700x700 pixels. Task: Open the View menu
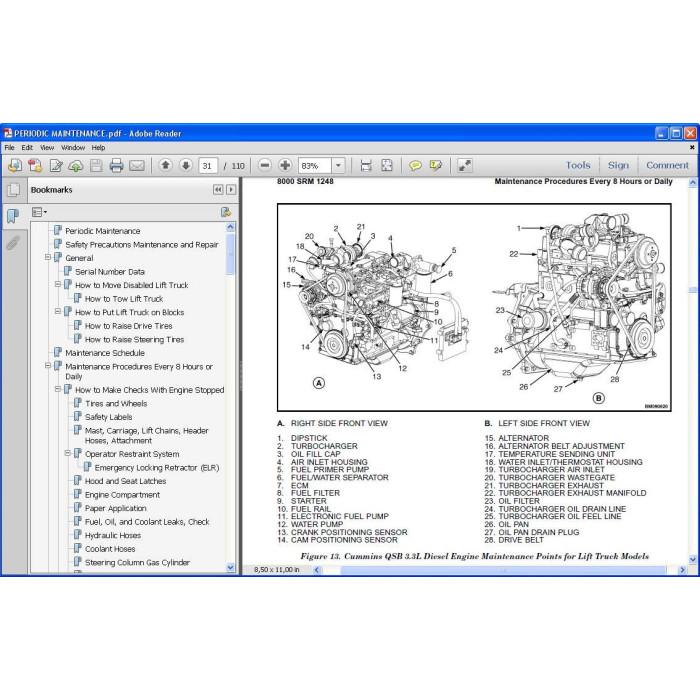pos(47,147)
